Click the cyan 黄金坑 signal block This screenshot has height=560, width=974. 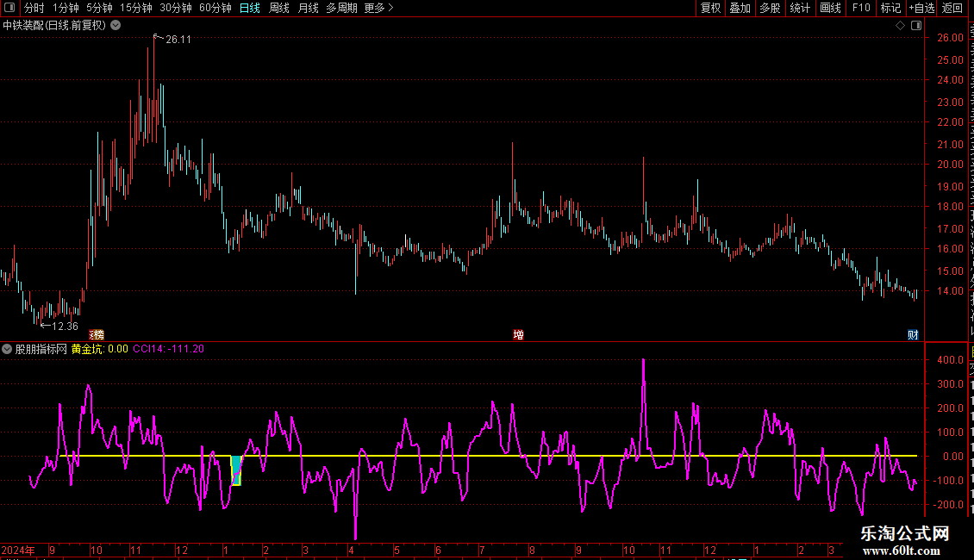(x=236, y=470)
